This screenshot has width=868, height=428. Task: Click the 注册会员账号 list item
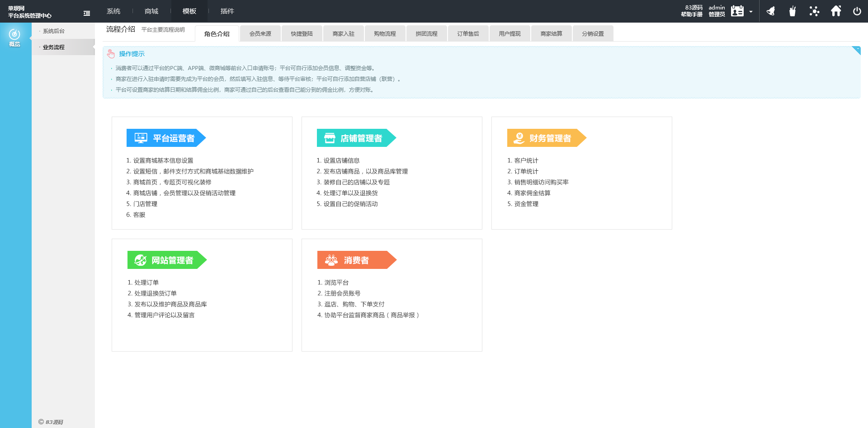[x=339, y=293]
